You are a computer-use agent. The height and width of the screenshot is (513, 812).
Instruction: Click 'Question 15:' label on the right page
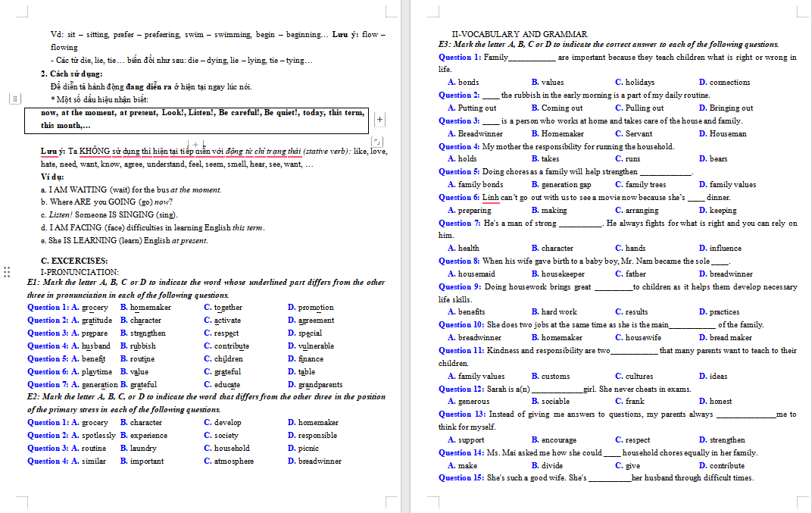460,477
